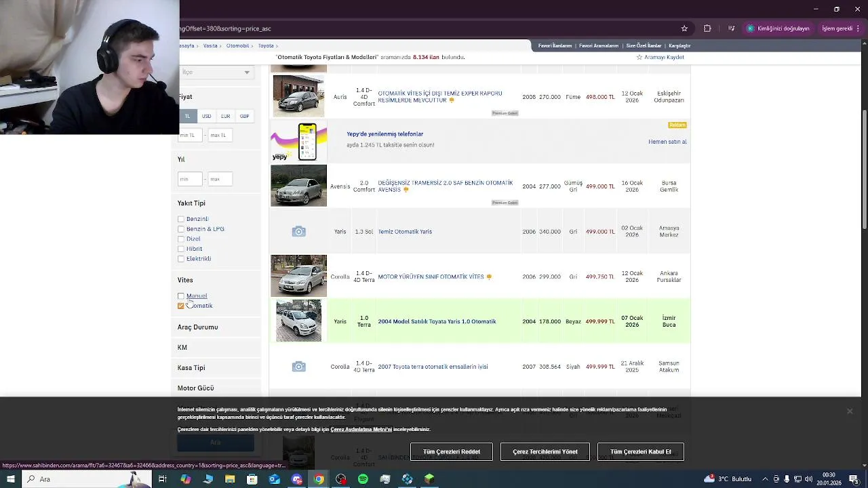The height and width of the screenshot is (488, 868).
Task: Go to Vasıta breadcrumb
Action: click(x=210, y=45)
